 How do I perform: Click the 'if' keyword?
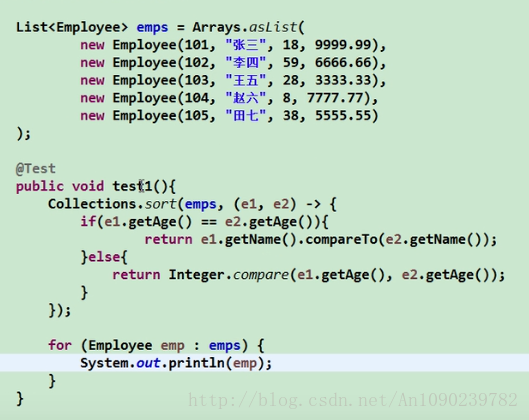click(88, 222)
